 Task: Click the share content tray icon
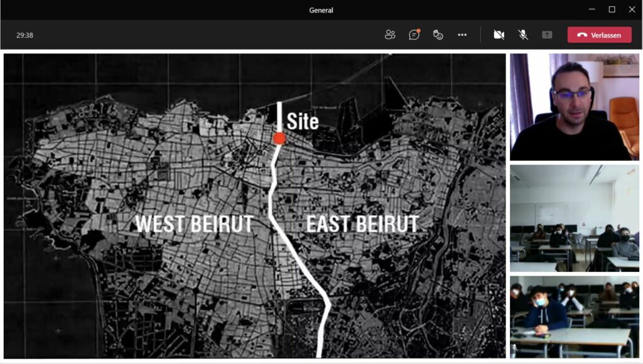pos(547,35)
